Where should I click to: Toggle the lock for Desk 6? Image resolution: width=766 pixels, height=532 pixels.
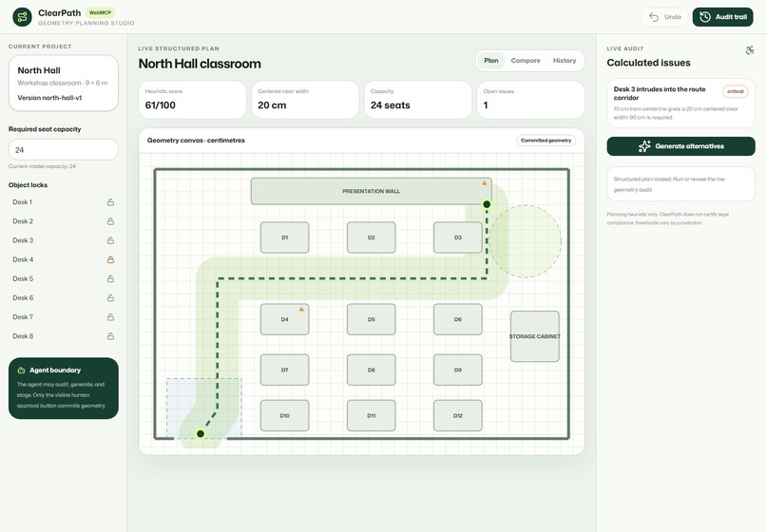coord(110,298)
